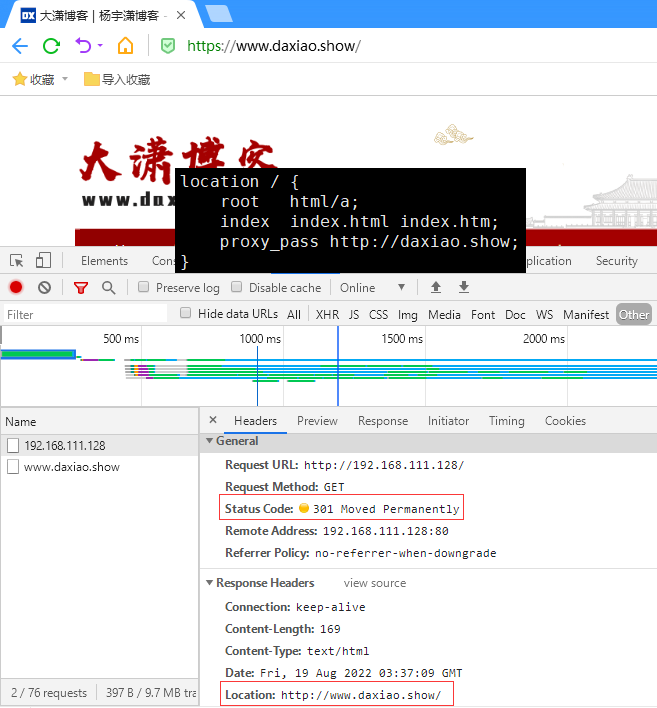Open the Response tab
Viewport: 657px width, 708px height.
[383, 421]
